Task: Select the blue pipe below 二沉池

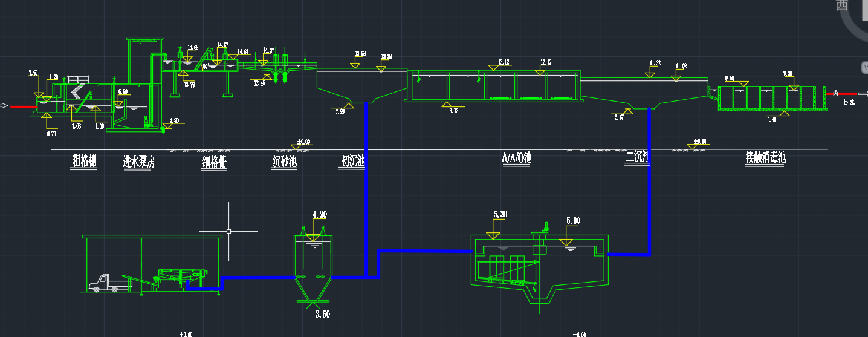Action: pos(649,181)
